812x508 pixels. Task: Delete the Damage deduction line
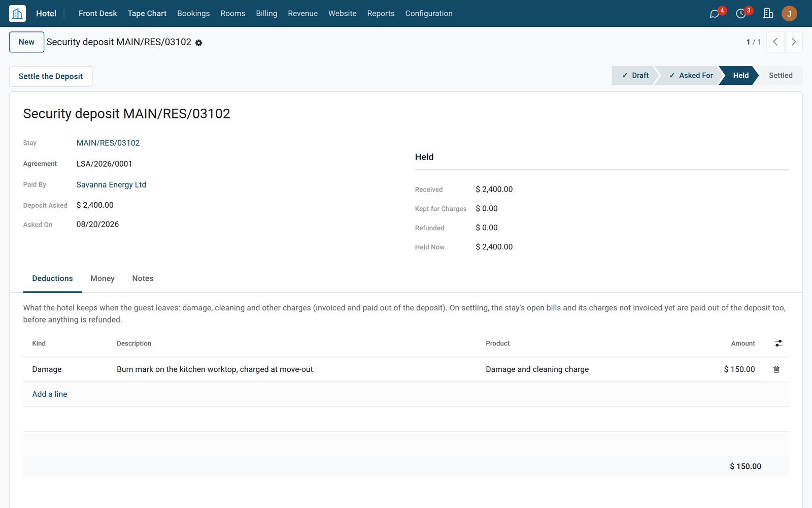pyautogui.click(x=776, y=369)
